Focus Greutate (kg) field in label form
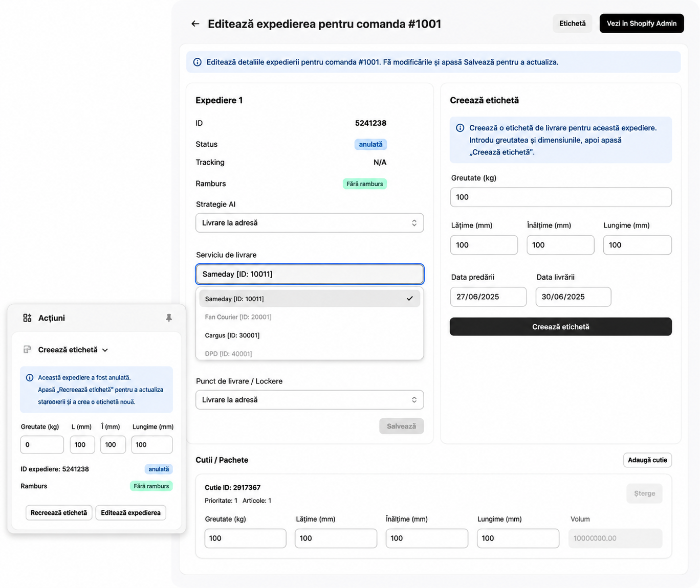 pyautogui.click(x=561, y=197)
